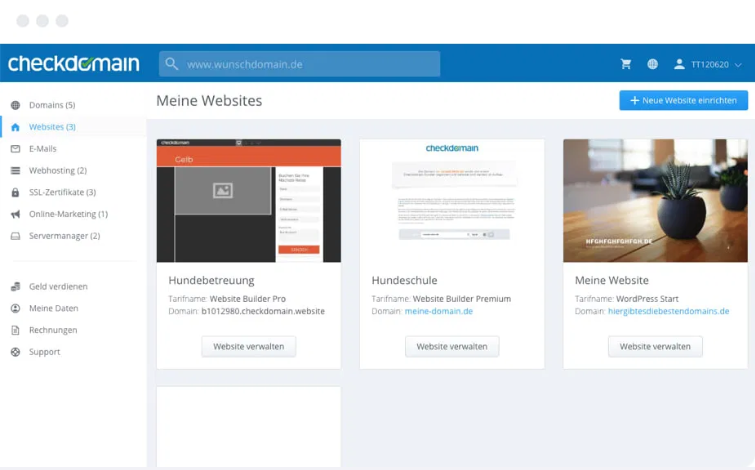755x470 pixels.
Task: Click the Neue Website einrichten button
Action: click(x=683, y=100)
